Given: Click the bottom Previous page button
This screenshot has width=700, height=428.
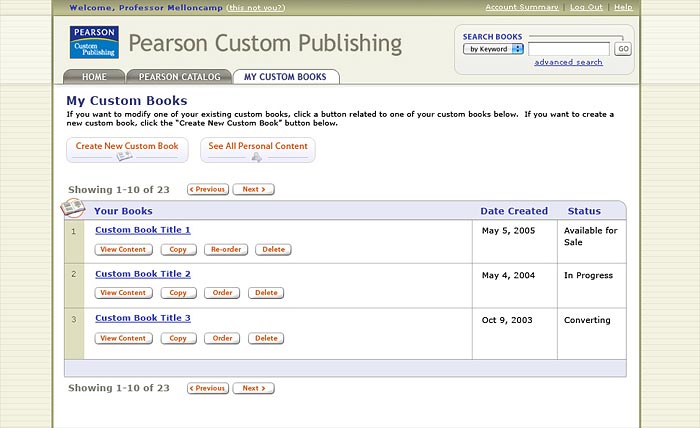Looking at the screenshot, I should (x=208, y=388).
